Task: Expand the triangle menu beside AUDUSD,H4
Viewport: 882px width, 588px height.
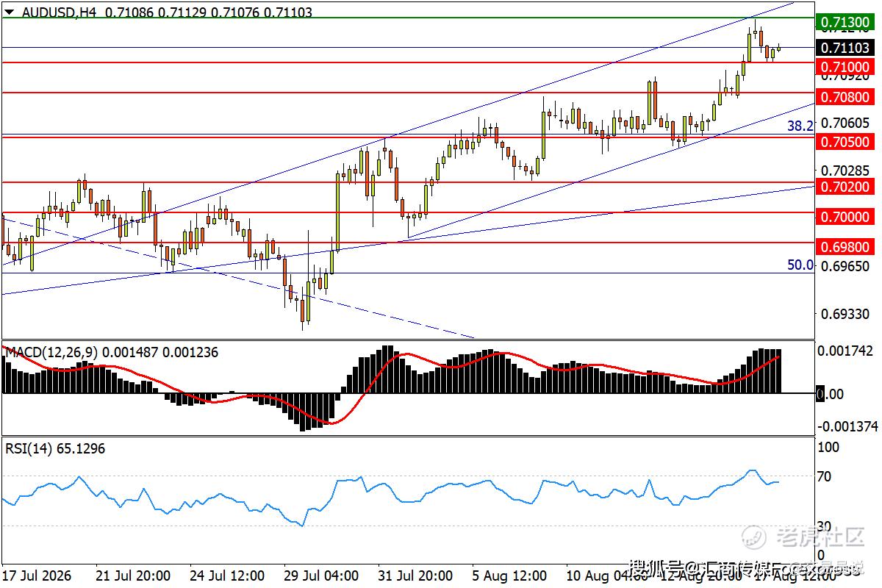Action: [x=10, y=12]
